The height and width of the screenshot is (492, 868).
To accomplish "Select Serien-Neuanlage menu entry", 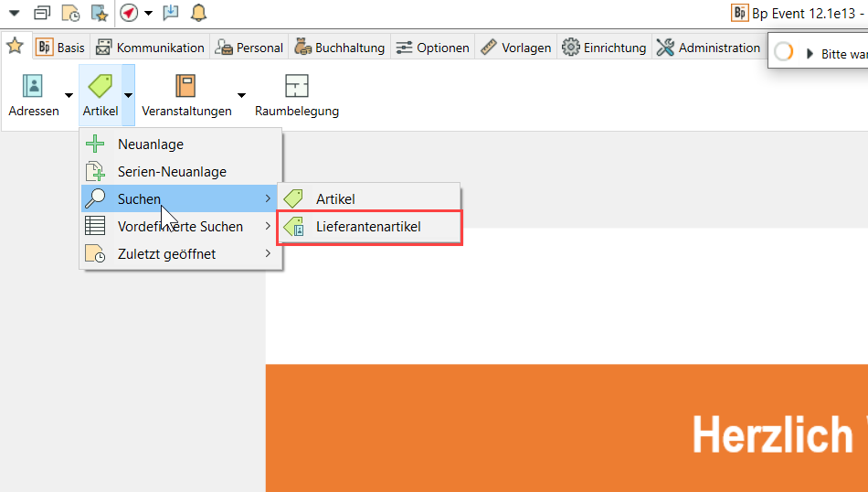I will [172, 171].
